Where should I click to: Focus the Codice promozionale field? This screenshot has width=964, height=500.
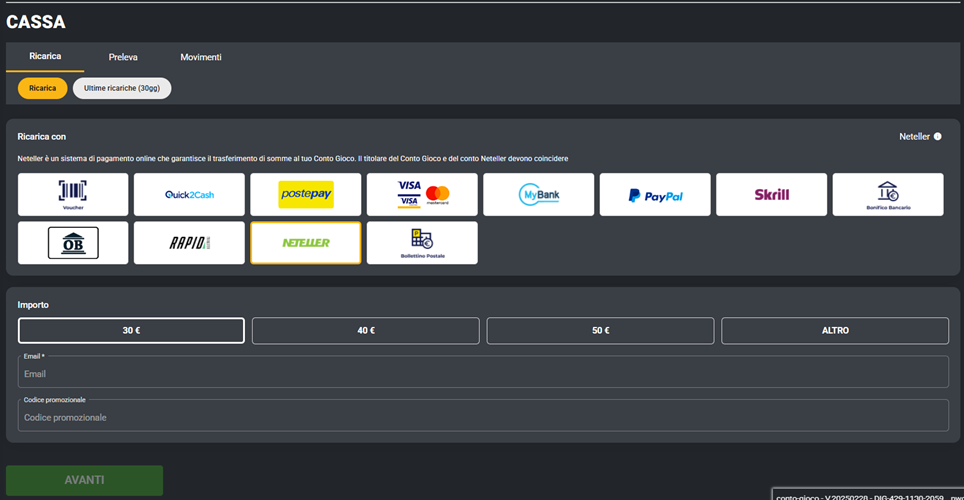483,417
